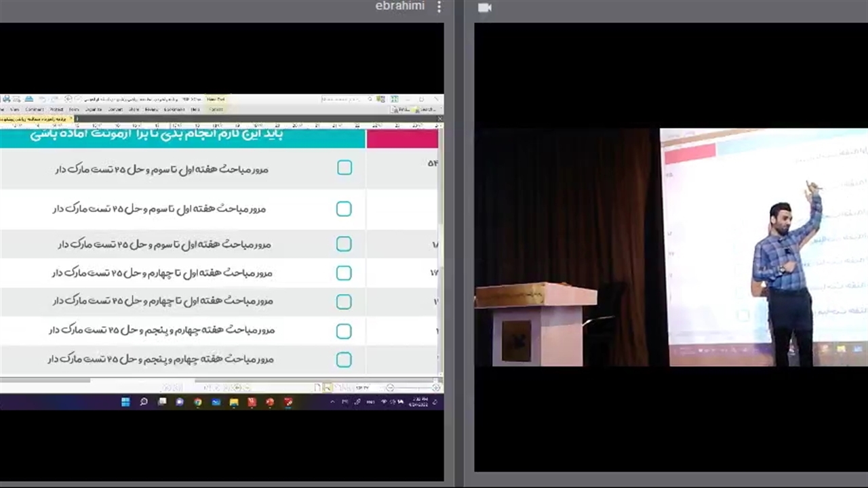Open the three-dot menu beside ebrahimi
868x488 pixels.
(439, 7)
